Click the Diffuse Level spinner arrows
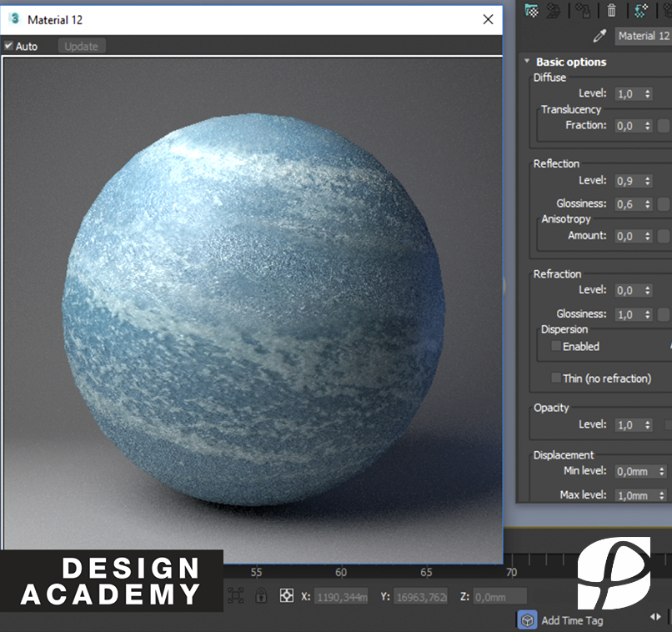The image size is (672, 632). click(648, 94)
